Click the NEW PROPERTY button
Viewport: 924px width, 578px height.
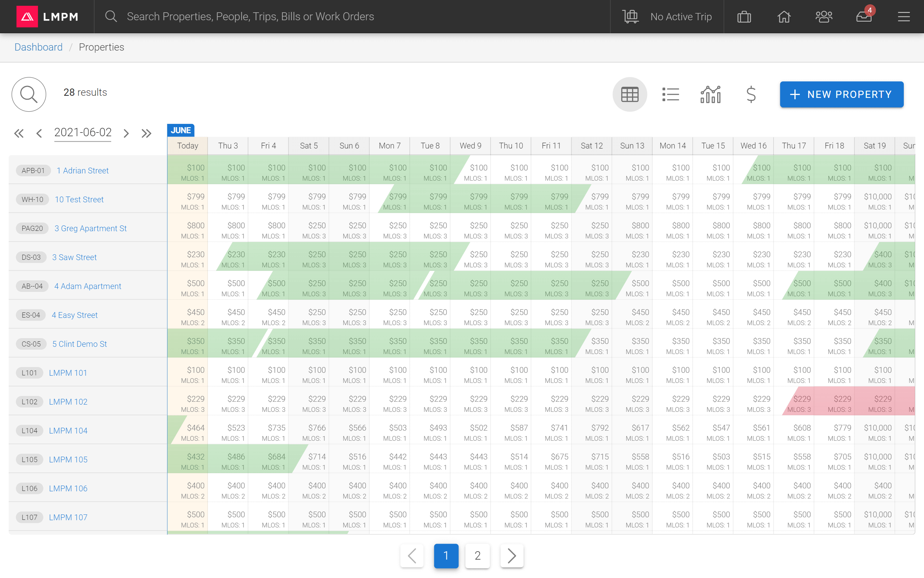coord(842,94)
